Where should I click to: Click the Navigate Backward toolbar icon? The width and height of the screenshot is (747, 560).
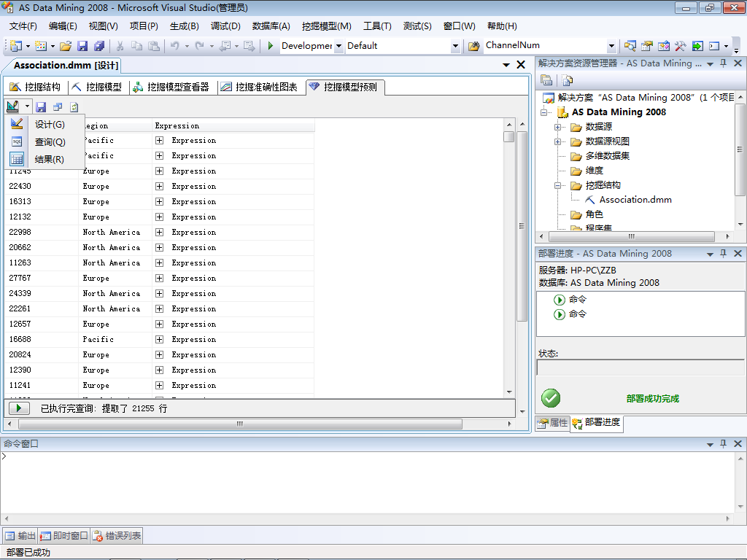[x=226, y=46]
